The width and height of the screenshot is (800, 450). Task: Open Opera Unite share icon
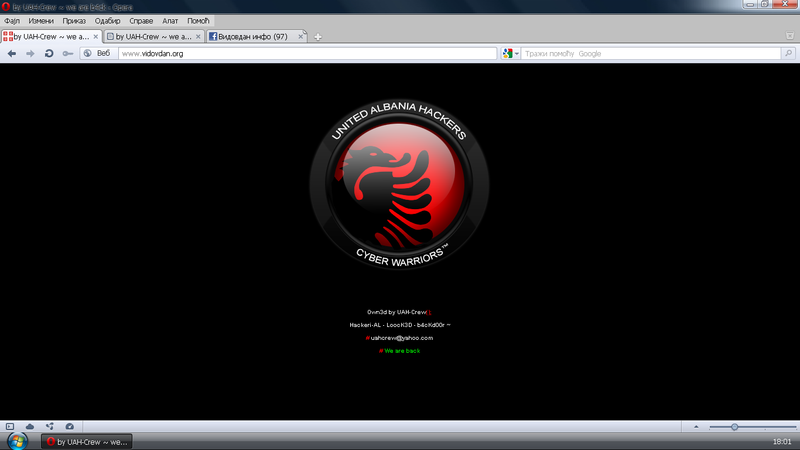click(49, 427)
